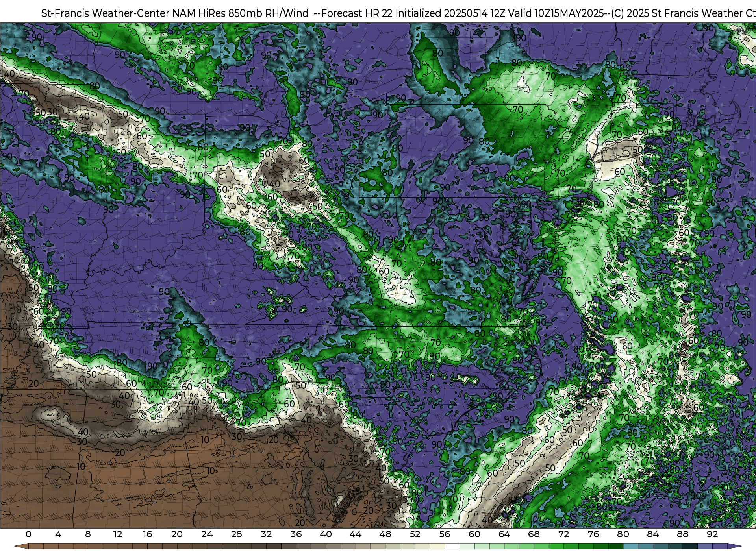Image resolution: width=756 pixels, height=551 pixels.
Task: Click the '48' label on the color bar legend
Action: [385, 534]
